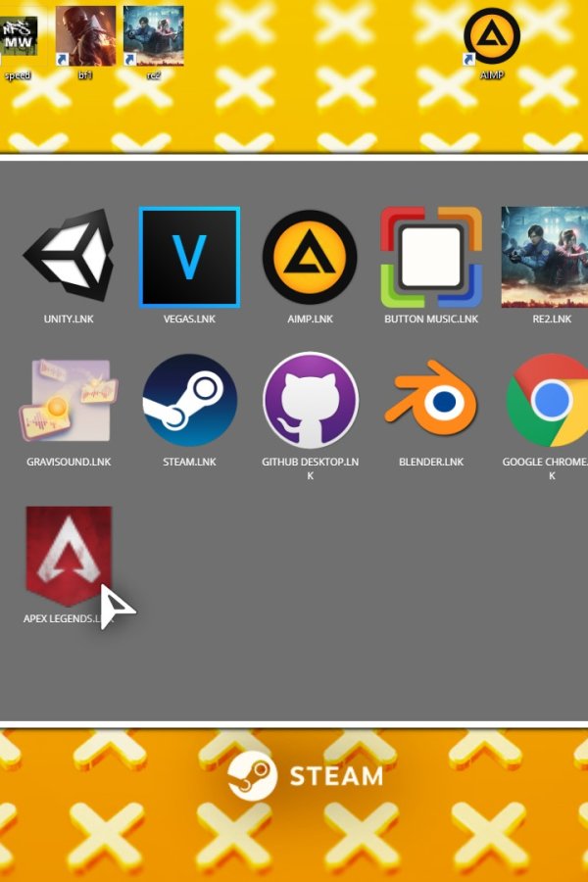Screen dimensions: 588x882
Task: Open RE2.LNK in the launcher panel
Action: point(545,257)
